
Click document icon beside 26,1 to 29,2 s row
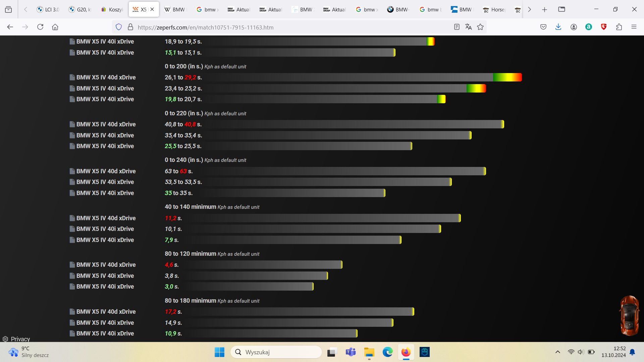coord(72,77)
